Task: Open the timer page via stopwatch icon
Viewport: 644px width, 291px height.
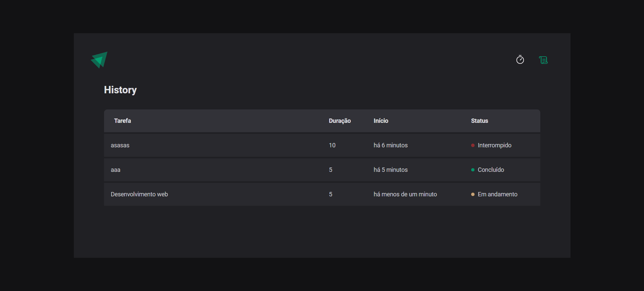Action: click(520, 60)
